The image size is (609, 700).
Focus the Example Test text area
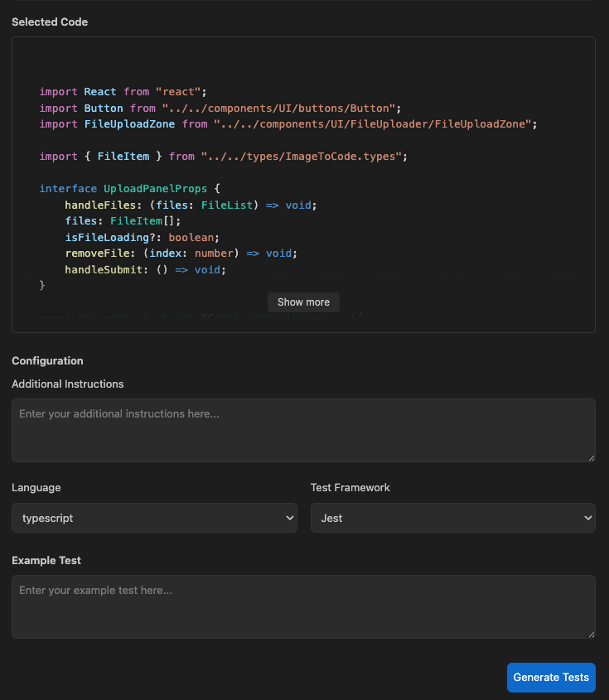303,606
